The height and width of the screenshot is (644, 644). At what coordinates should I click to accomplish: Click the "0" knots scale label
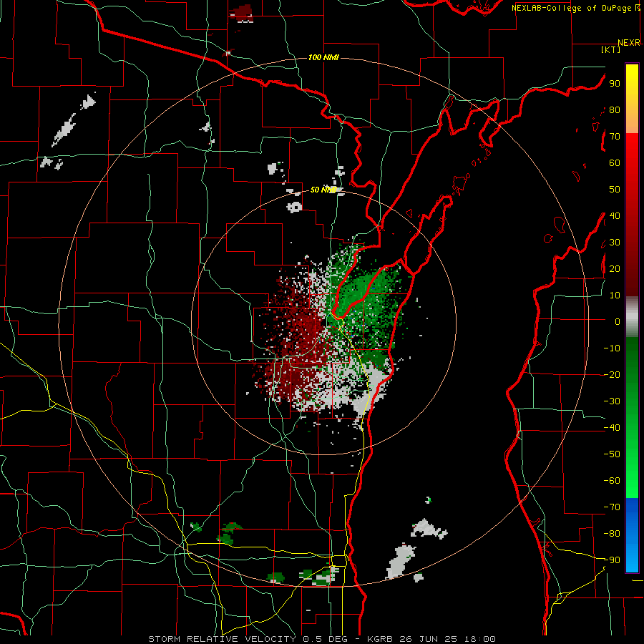pyautogui.click(x=618, y=321)
